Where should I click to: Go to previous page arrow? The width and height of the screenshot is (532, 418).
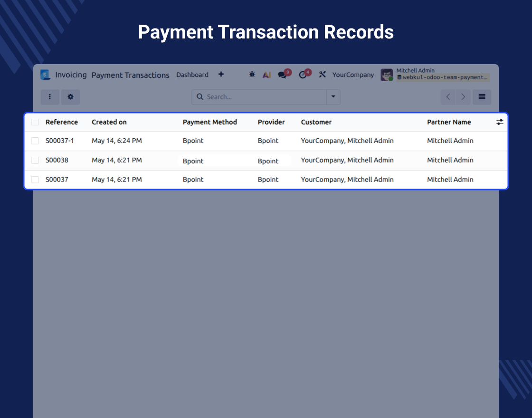point(448,97)
